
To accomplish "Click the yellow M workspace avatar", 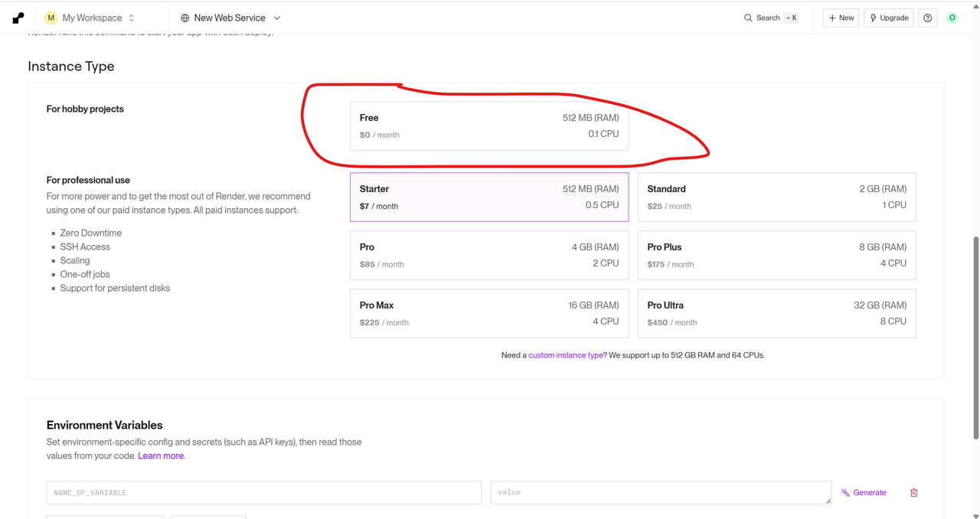I will [51, 18].
